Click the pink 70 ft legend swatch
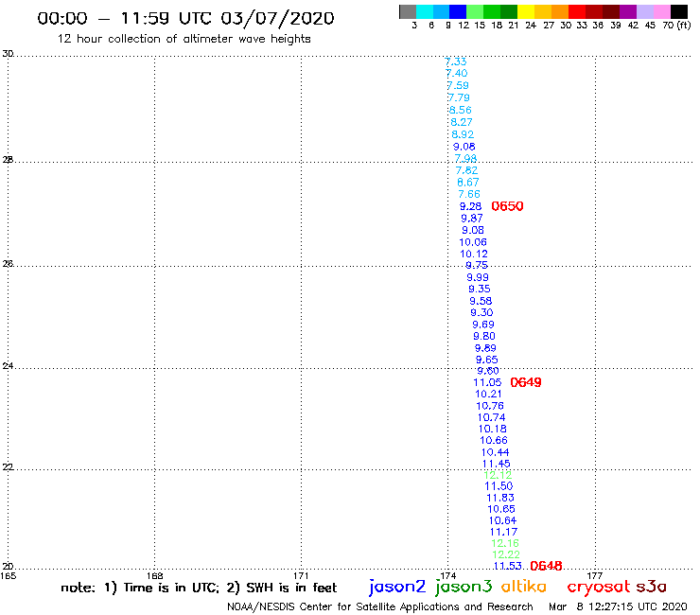 pyautogui.click(x=661, y=11)
